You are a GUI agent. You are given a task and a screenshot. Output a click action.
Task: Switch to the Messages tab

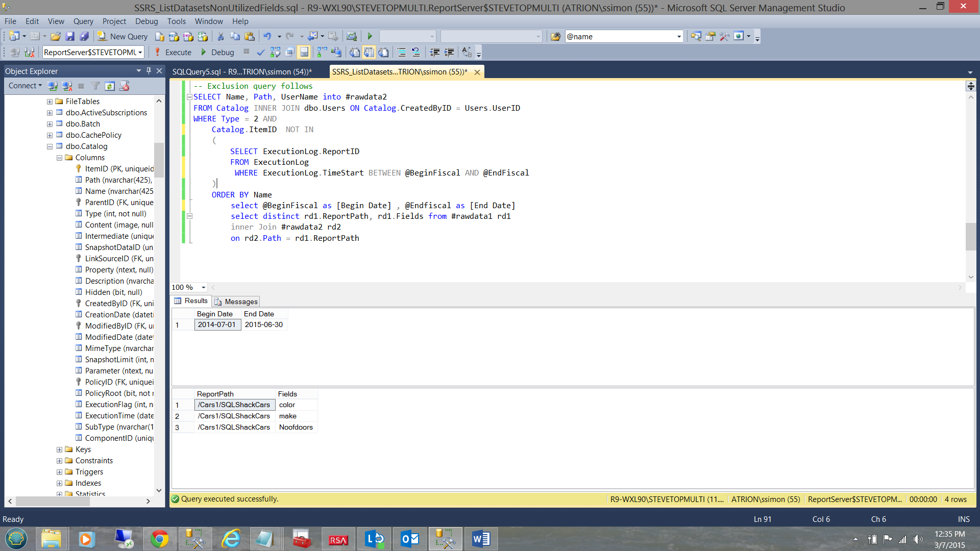pyautogui.click(x=236, y=302)
